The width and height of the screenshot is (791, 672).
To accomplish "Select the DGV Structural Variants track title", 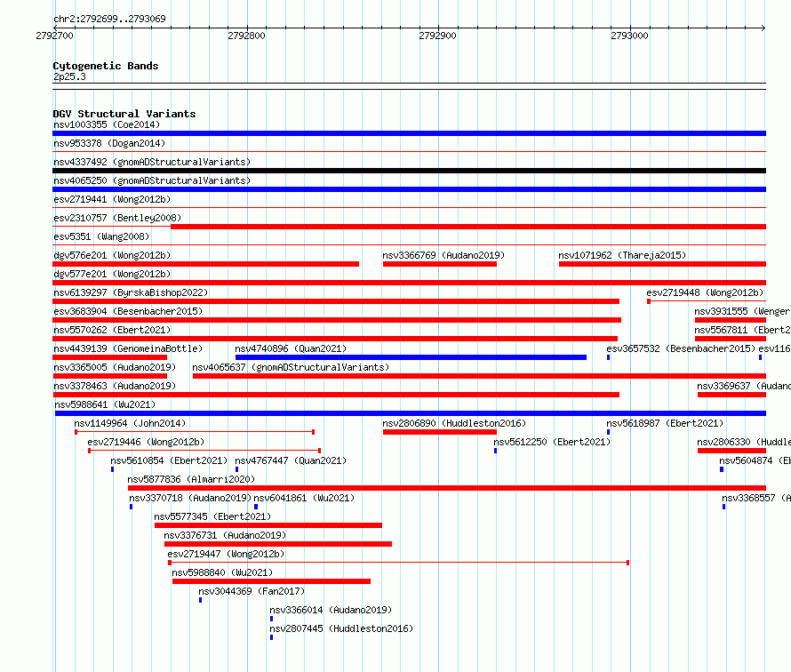I will pos(124,114).
